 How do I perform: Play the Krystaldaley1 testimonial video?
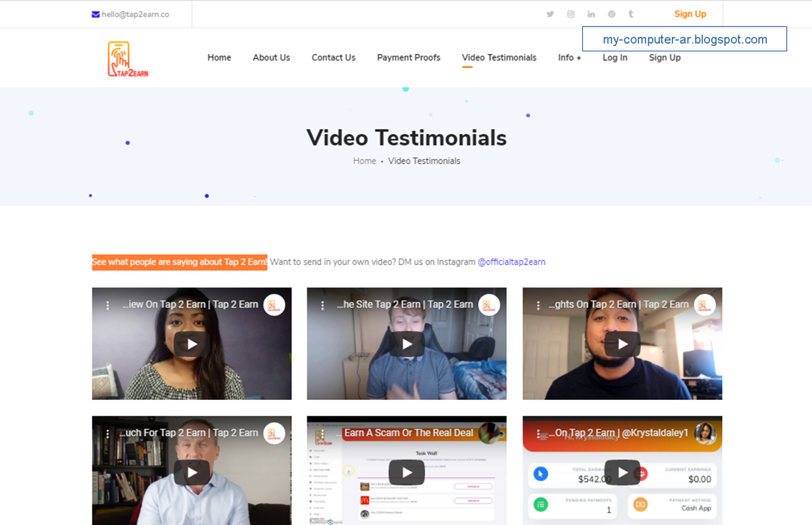(622, 472)
